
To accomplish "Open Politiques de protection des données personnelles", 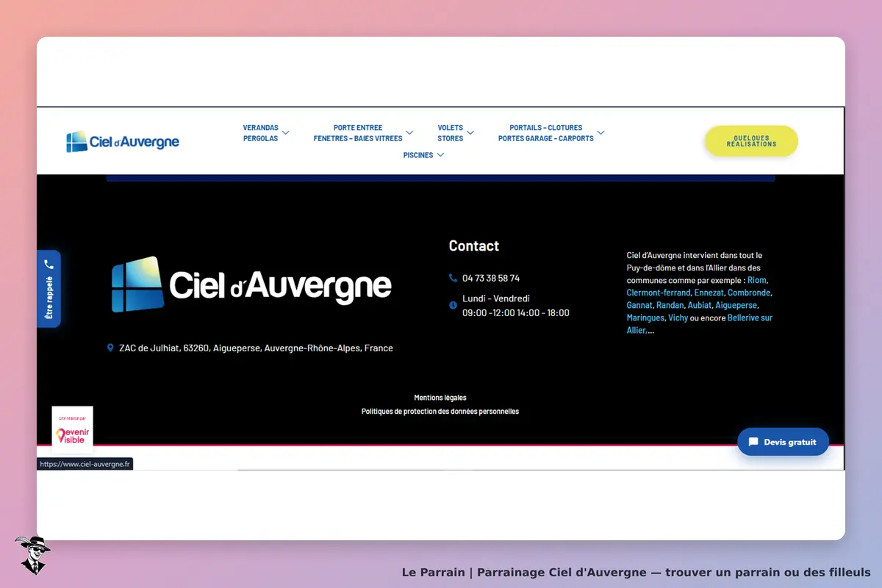I will [x=440, y=412].
